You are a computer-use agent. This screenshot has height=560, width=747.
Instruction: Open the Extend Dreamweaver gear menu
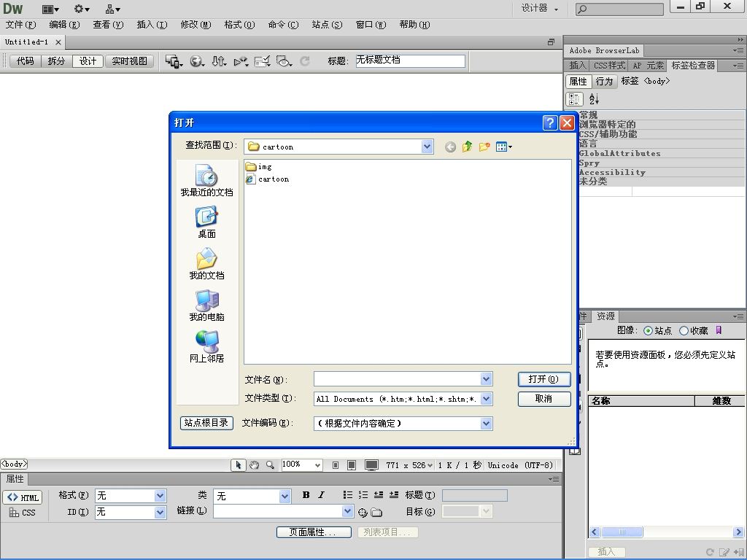[82, 9]
